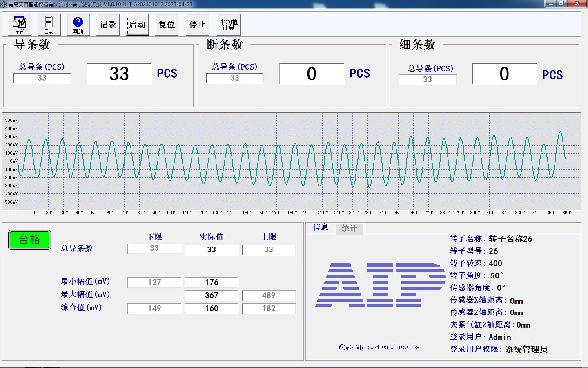Click the 上限 column header
This screenshot has height=368, width=588.
[269, 237]
